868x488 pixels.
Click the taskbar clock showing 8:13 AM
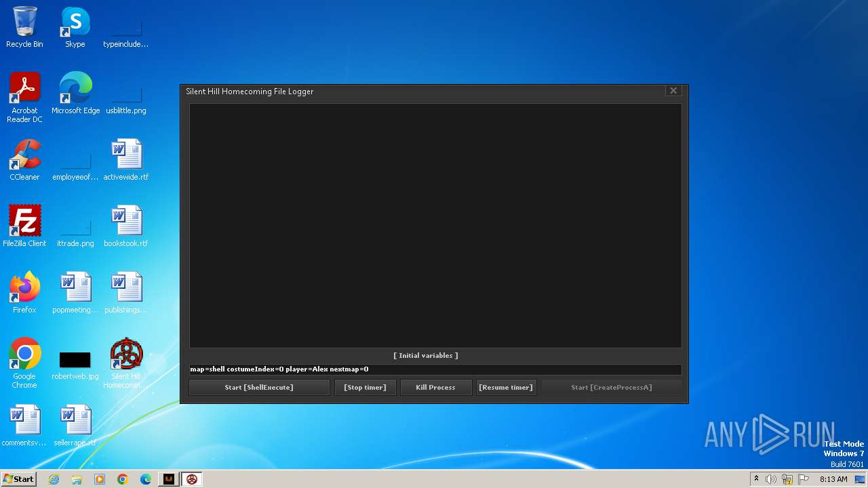(x=833, y=479)
